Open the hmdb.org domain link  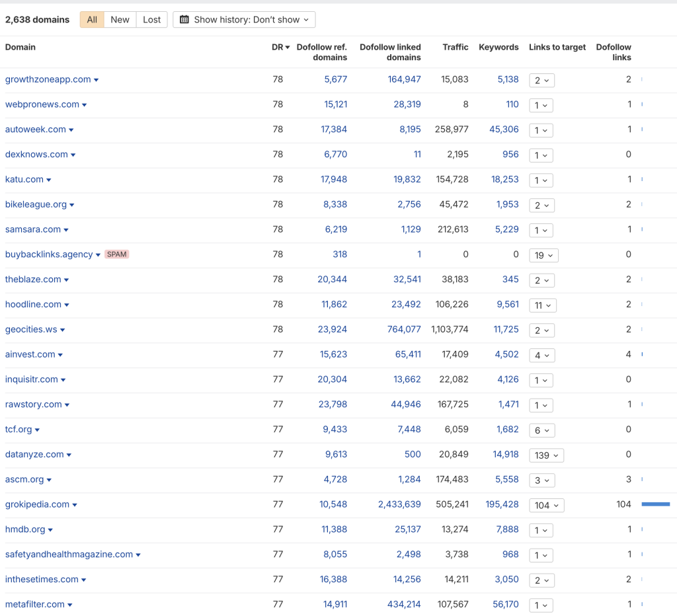pos(25,529)
